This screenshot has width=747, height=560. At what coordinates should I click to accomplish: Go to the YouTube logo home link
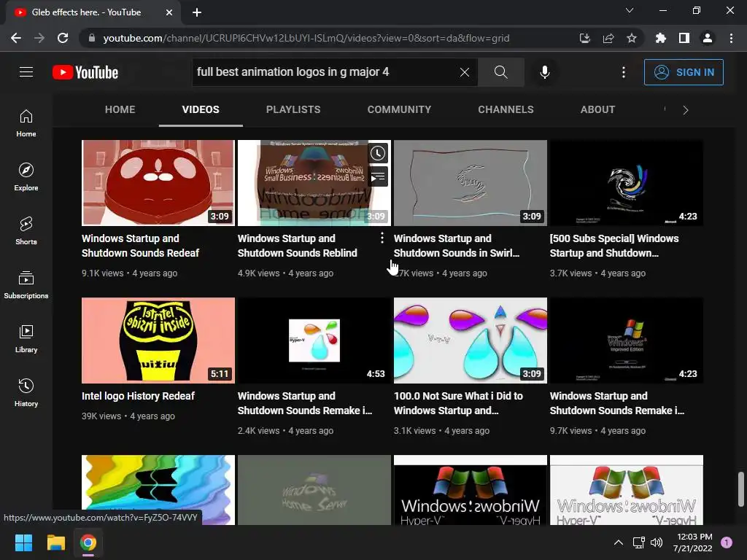(85, 72)
